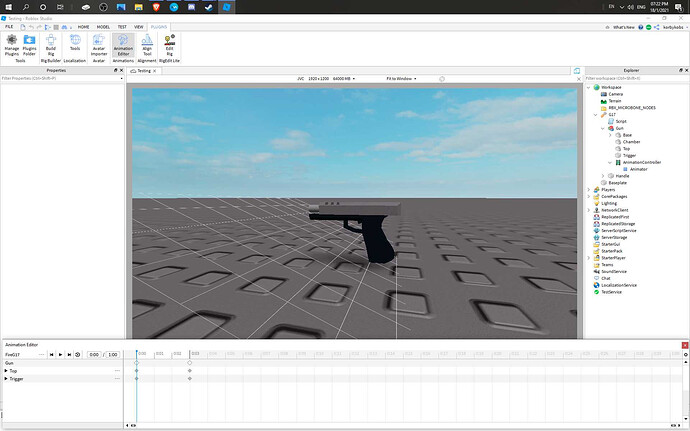Select ServerScriptService

(x=619, y=231)
